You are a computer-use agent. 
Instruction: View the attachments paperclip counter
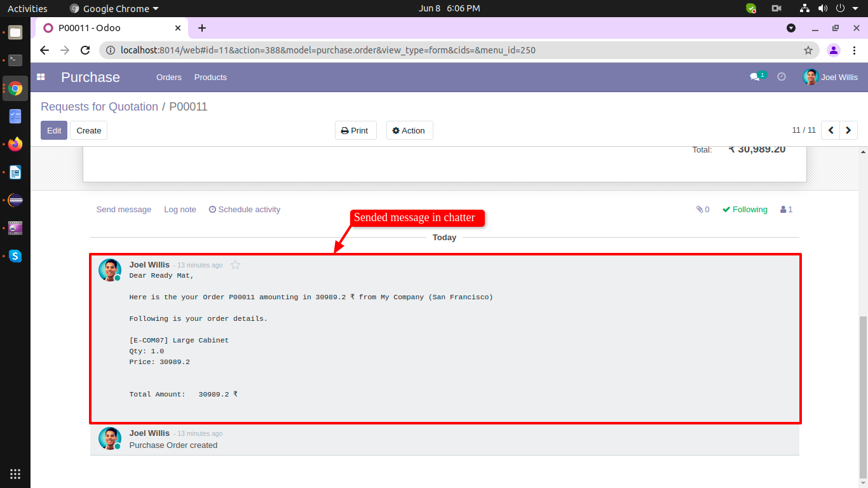pos(703,209)
